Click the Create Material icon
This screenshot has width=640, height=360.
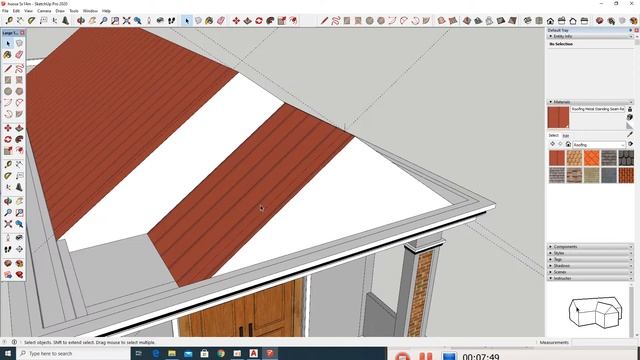coord(630,118)
